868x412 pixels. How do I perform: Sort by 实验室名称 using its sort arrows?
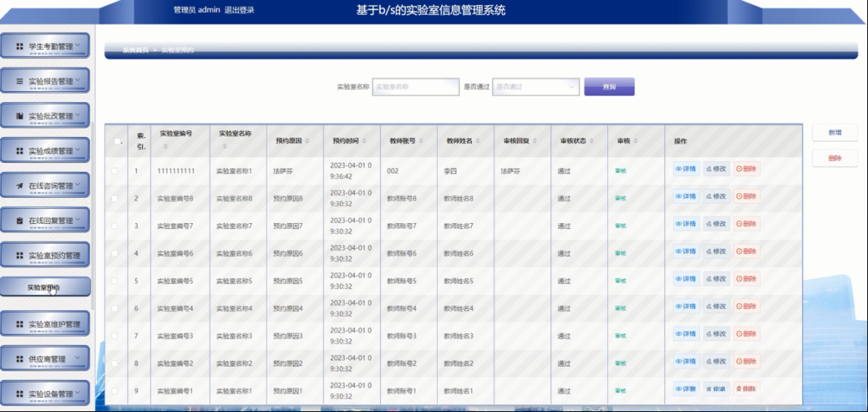tap(224, 147)
